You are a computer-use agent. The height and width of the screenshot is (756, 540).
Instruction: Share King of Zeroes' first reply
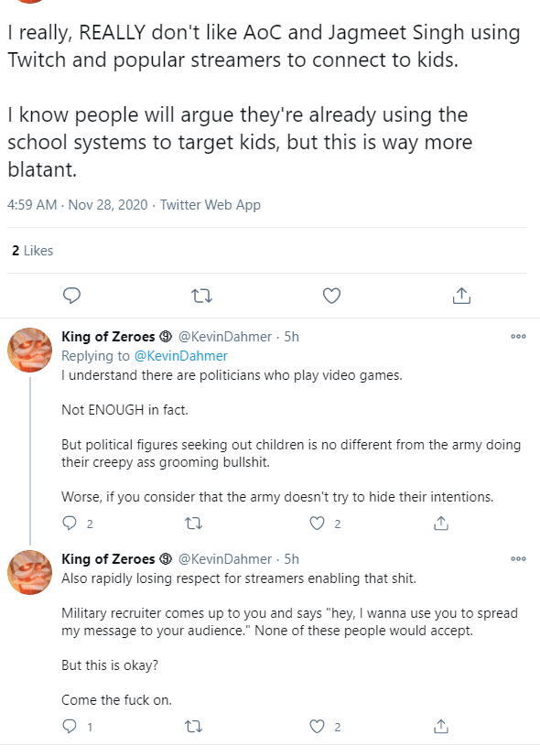(x=440, y=523)
